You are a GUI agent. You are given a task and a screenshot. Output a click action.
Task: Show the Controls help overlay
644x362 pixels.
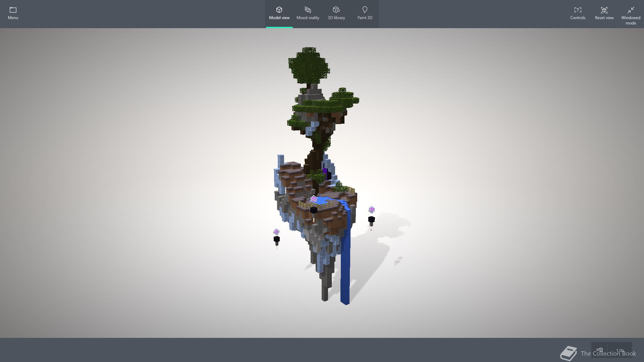578,14
